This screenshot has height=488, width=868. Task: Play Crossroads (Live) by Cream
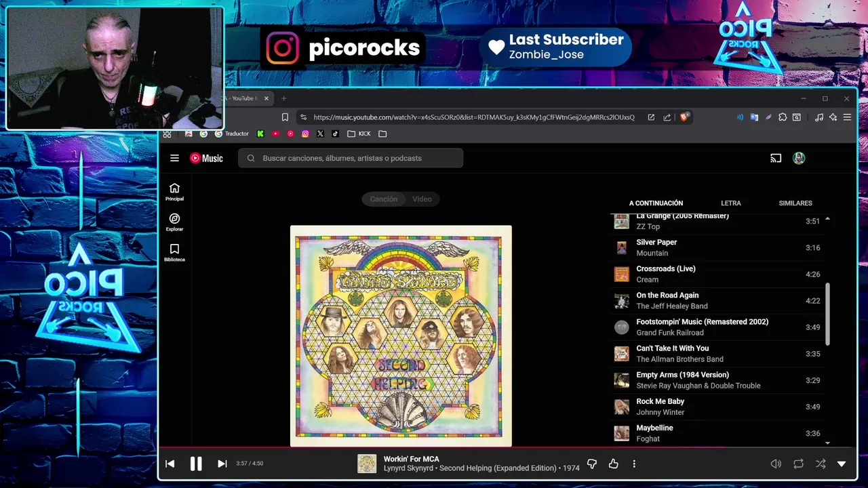tap(719, 274)
